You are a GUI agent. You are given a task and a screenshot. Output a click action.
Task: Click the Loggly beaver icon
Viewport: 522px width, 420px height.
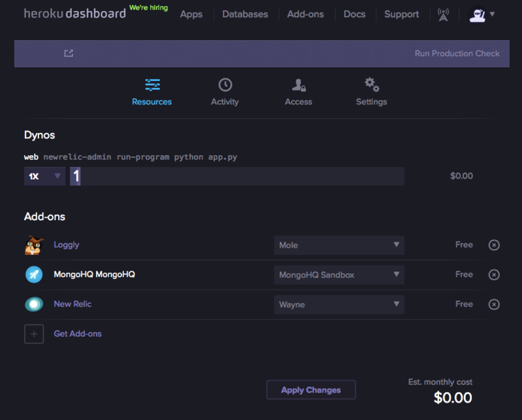tap(34, 245)
